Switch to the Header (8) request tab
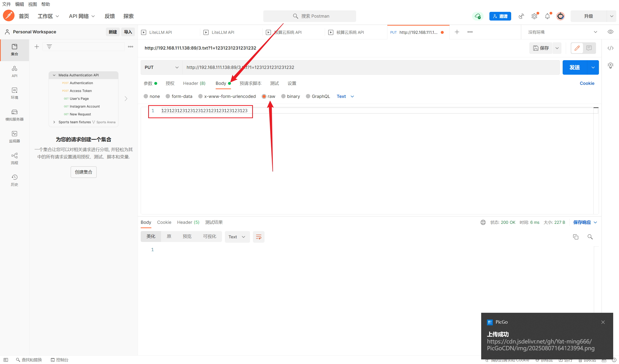Screen dimensions: 619x364 point(194,83)
